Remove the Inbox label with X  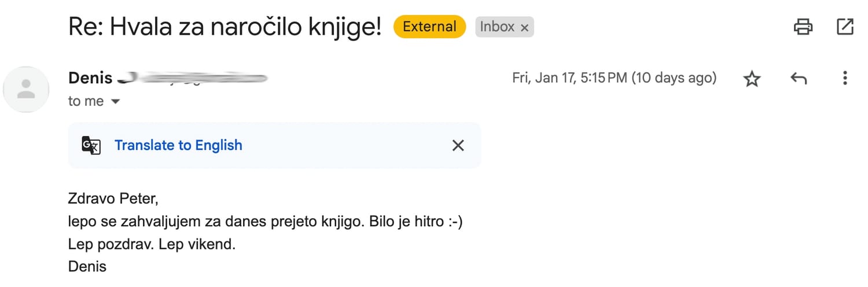pos(524,28)
